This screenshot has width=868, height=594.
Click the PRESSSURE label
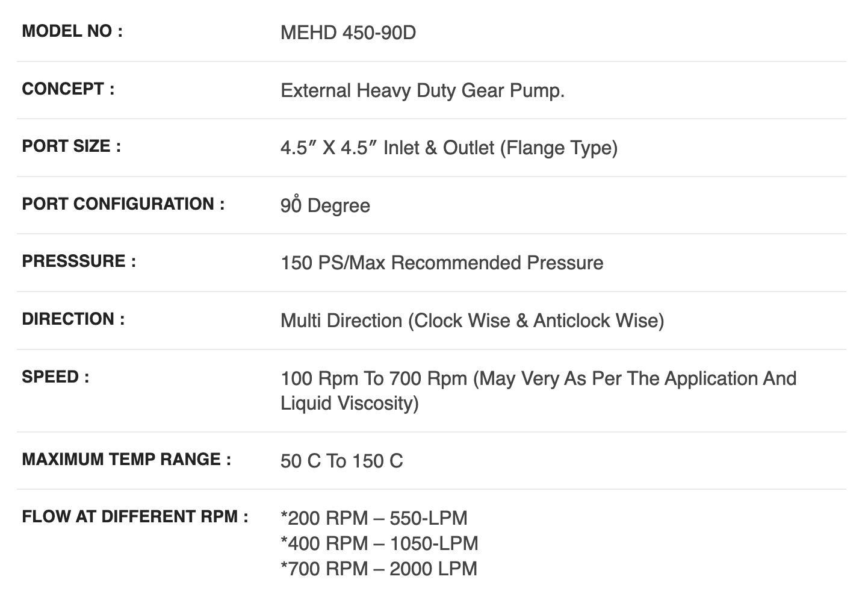[x=79, y=261]
